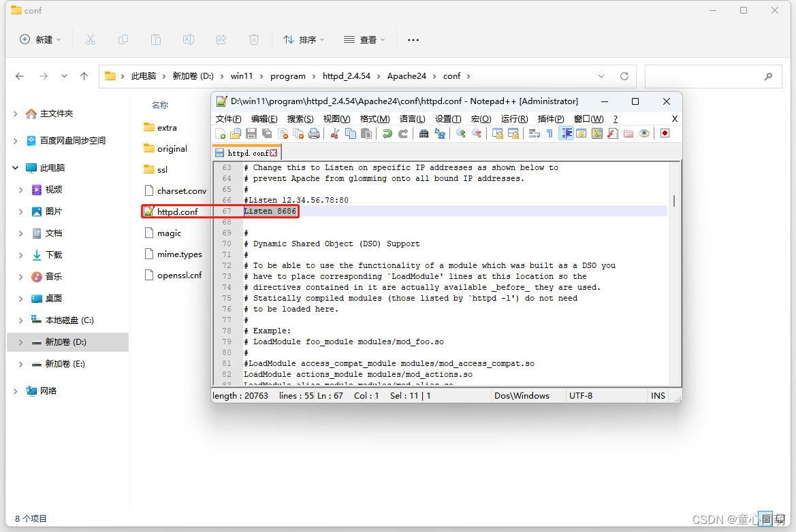This screenshot has height=532, width=796.
Task: Click the Print icon in Notepad++ toolbar
Action: pos(314,133)
